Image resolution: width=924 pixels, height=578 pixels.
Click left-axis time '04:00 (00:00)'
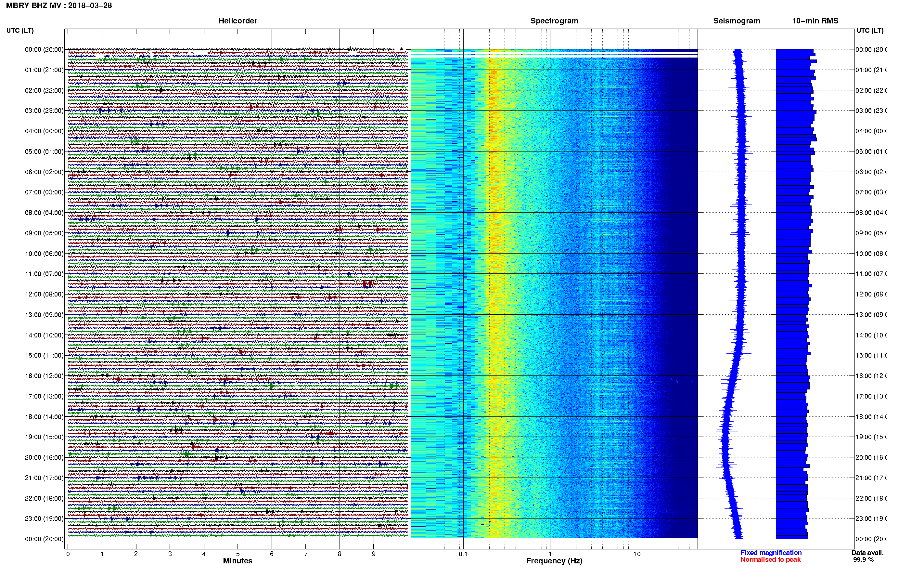tap(44, 131)
